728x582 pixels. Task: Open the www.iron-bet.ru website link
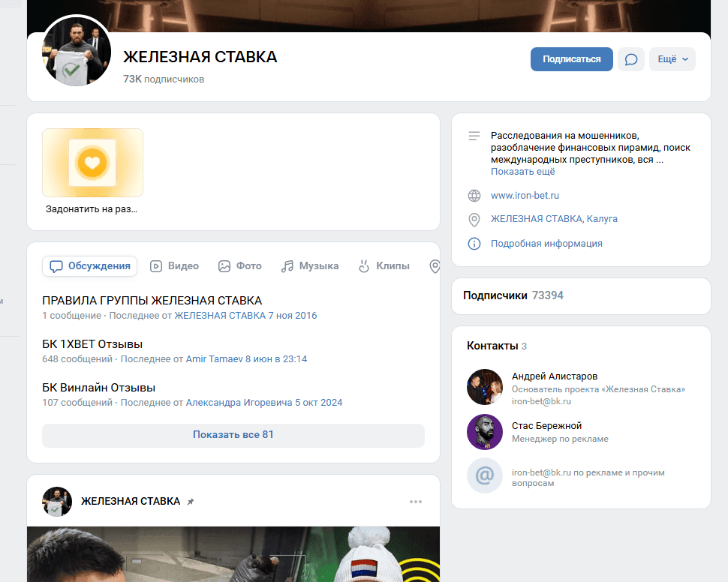coord(525,196)
